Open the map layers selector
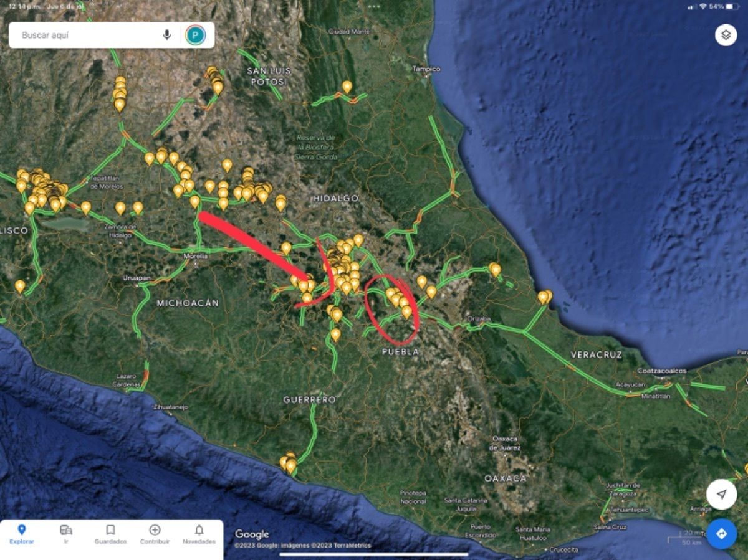Image resolution: width=748 pixels, height=560 pixels. coord(726,35)
